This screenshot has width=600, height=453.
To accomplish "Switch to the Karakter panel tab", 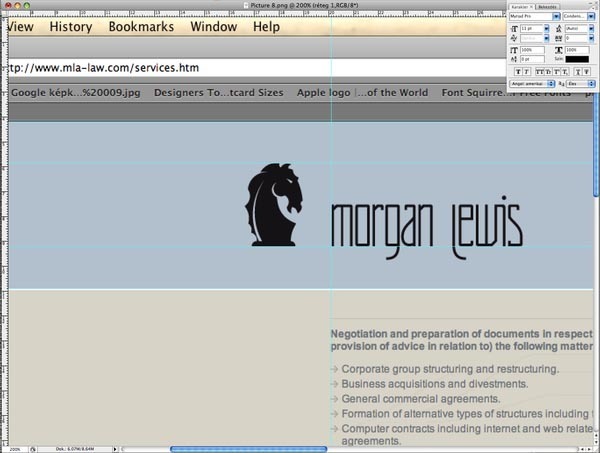I will (x=520, y=7).
